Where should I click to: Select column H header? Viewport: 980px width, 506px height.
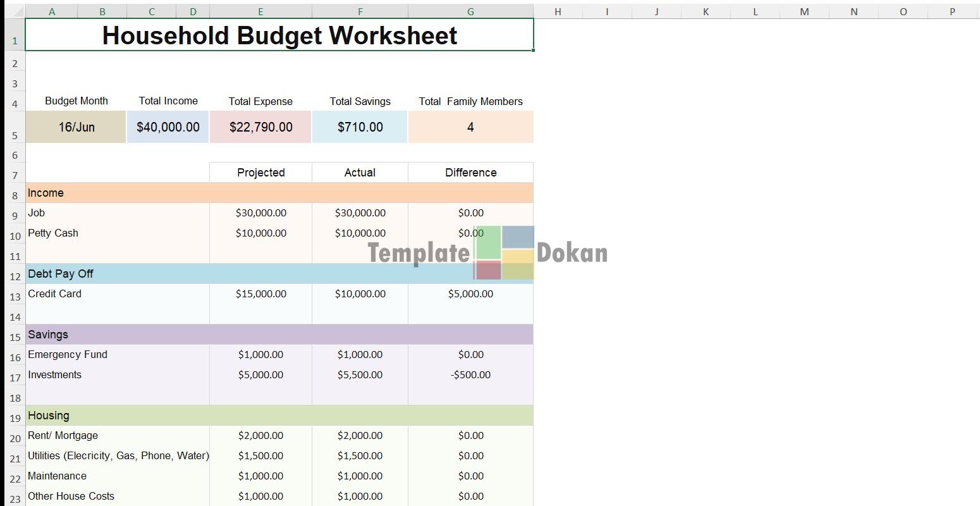pyautogui.click(x=557, y=11)
